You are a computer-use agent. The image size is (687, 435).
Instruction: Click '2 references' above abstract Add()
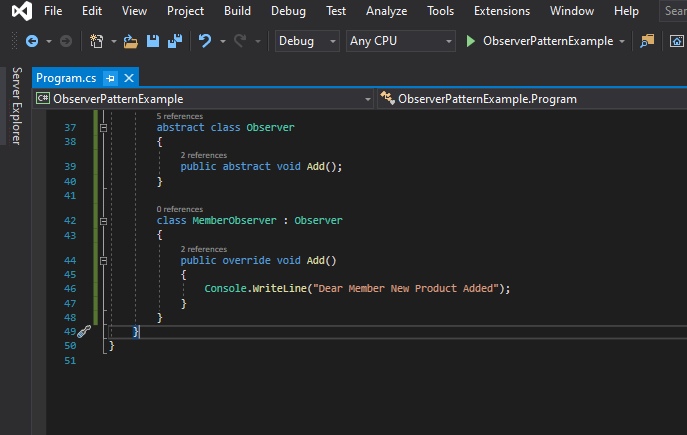(x=204, y=155)
